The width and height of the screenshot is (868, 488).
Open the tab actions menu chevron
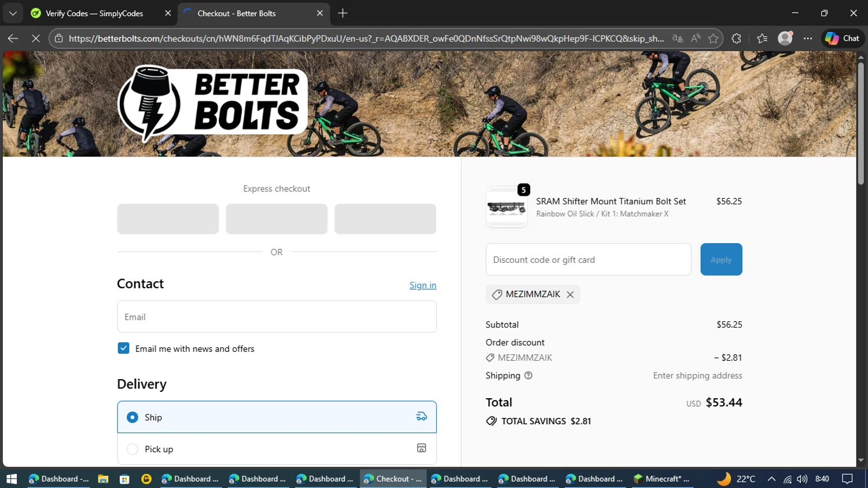coord(13,13)
